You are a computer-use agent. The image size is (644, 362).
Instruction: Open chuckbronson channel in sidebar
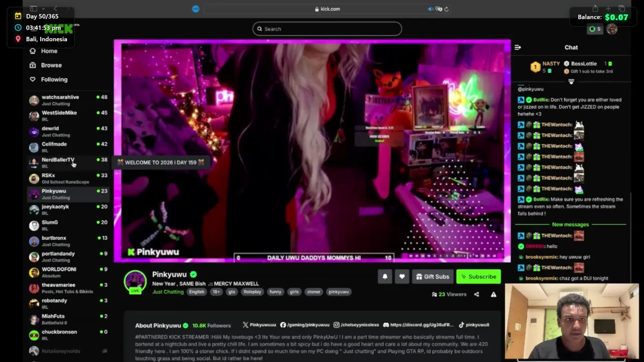(68, 335)
